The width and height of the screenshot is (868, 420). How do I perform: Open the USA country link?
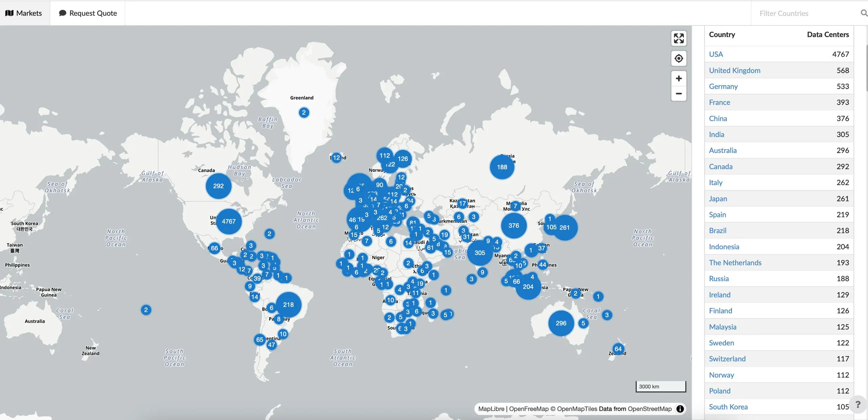point(716,54)
